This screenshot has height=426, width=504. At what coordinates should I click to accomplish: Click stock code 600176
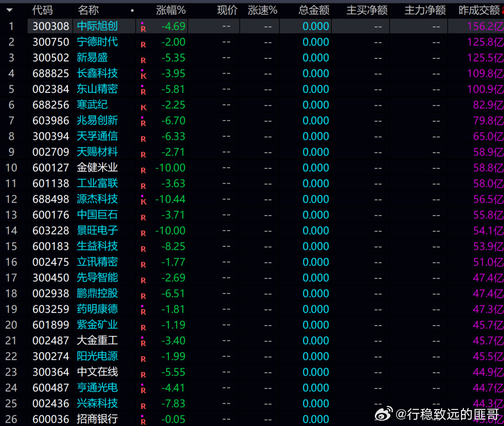click(x=51, y=215)
